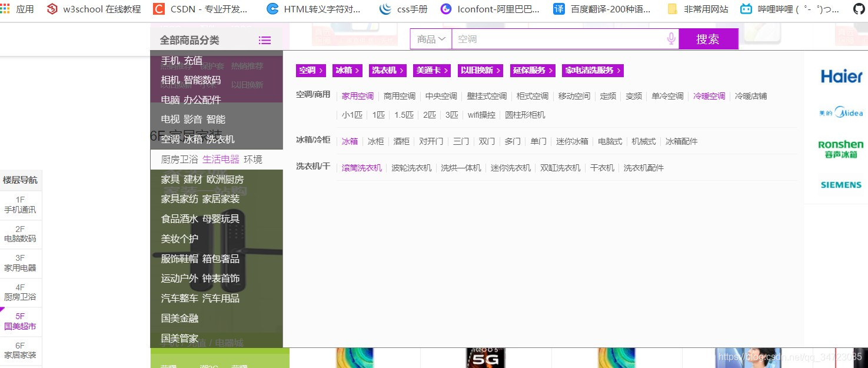The height and width of the screenshot is (368, 868).
Task: Click the purple 家电清洗服务 tag
Action: (593, 71)
